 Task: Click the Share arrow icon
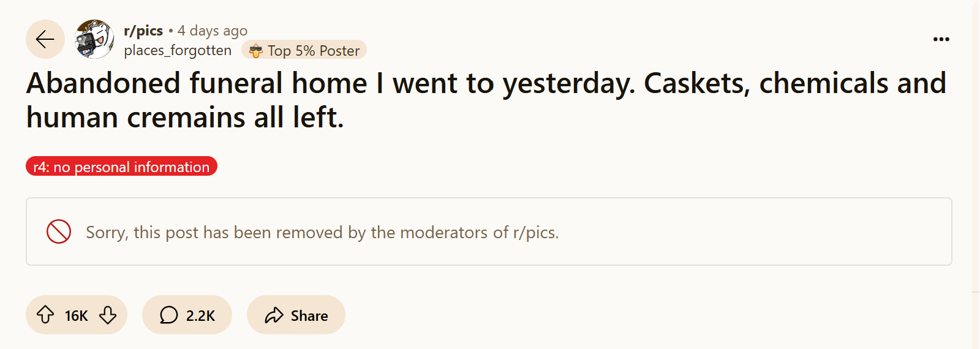pos(274,315)
